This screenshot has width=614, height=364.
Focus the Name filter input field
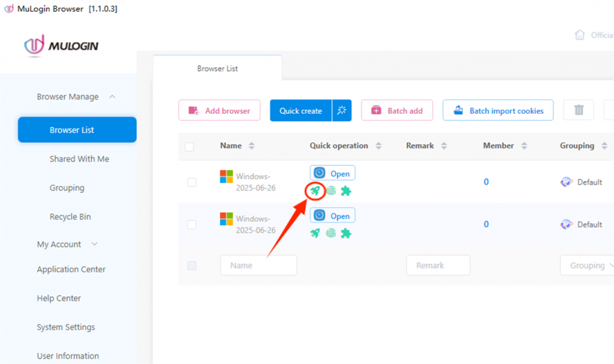[x=258, y=265]
